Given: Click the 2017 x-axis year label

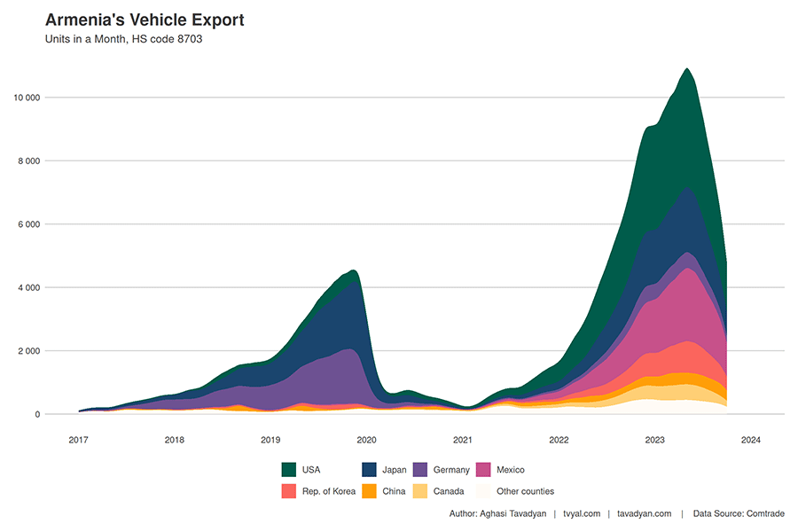Looking at the screenshot, I should pos(78,440).
